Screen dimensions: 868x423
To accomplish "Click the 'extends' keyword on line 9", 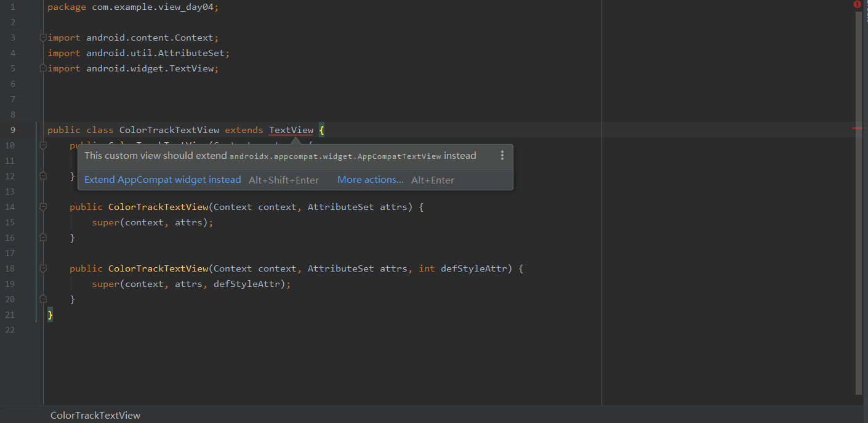I will (244, 130).
